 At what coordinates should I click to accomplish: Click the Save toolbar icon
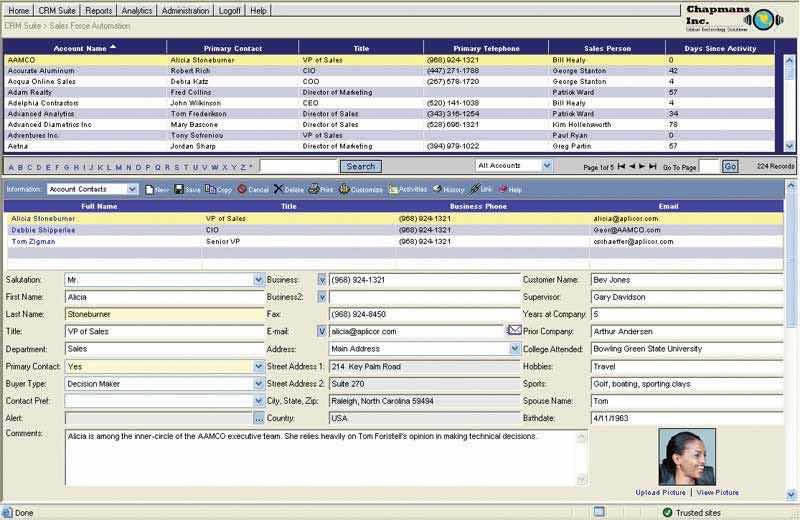(179, 189)
